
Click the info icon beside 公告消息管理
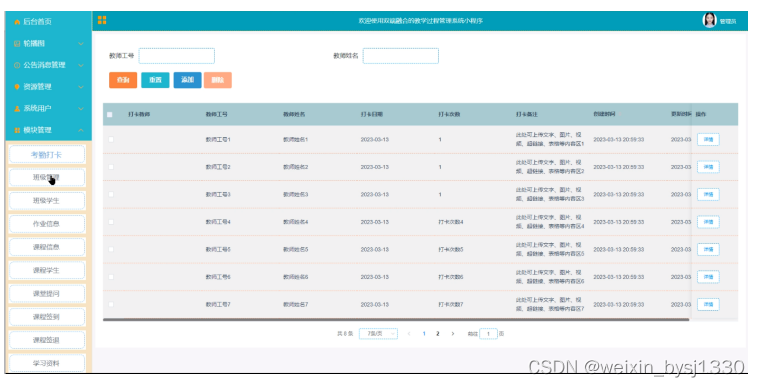pos(17,65)
